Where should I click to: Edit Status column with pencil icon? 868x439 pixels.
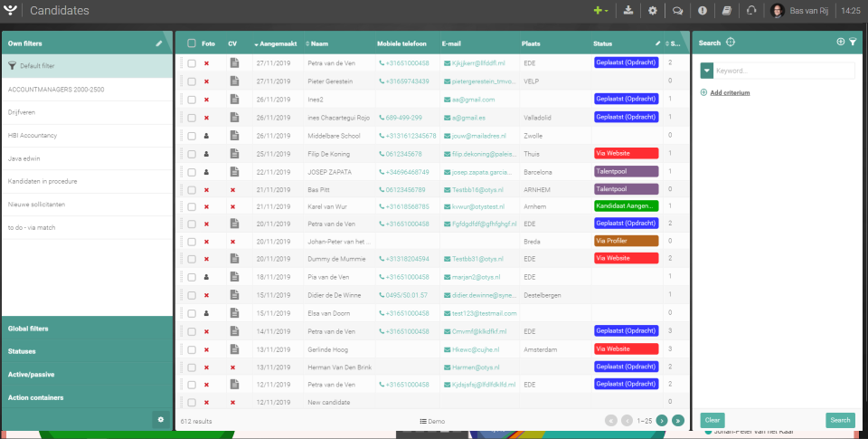(x=658, y=43)
